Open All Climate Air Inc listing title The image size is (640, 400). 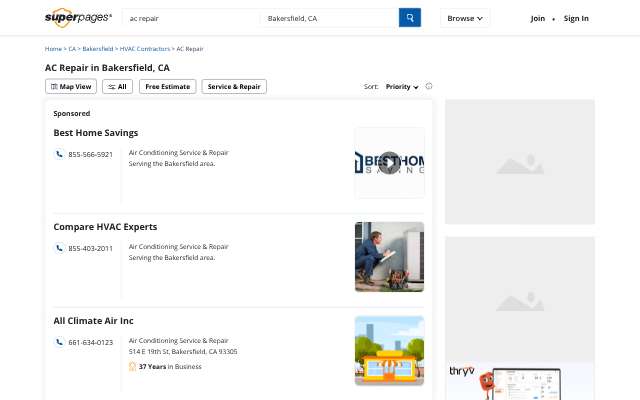(x=93, y=321)
